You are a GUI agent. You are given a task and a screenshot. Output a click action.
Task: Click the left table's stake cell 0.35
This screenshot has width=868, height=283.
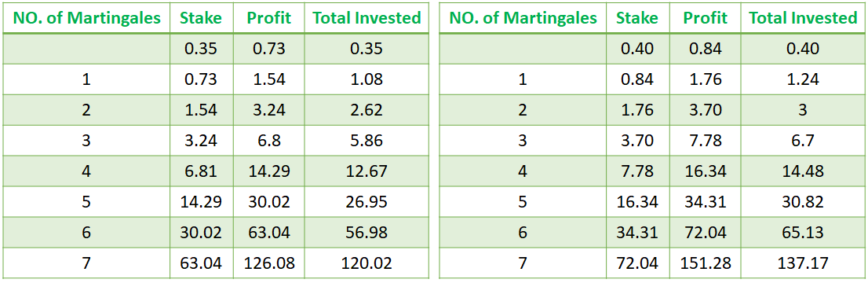pyautogui.click(x=201, y=49)
